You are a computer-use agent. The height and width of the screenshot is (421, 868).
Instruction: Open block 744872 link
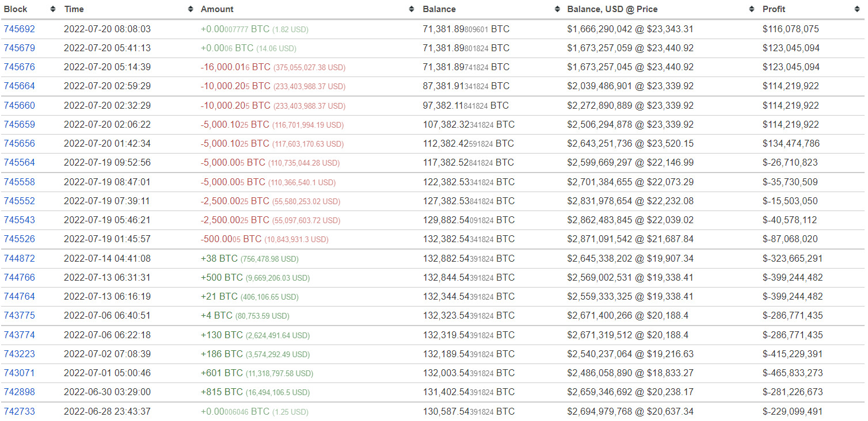[19, 259]
